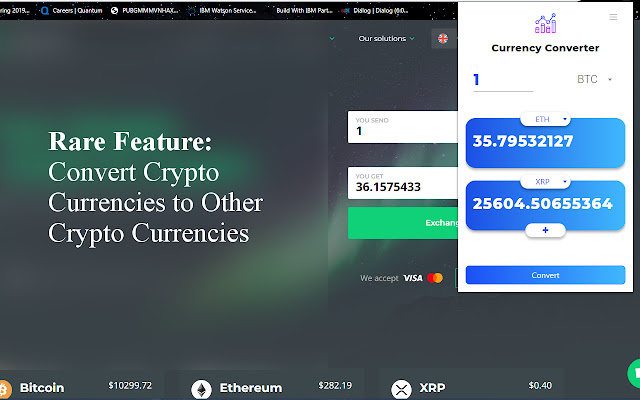Change the XRP target currency dropdown

tap(545, 182)
